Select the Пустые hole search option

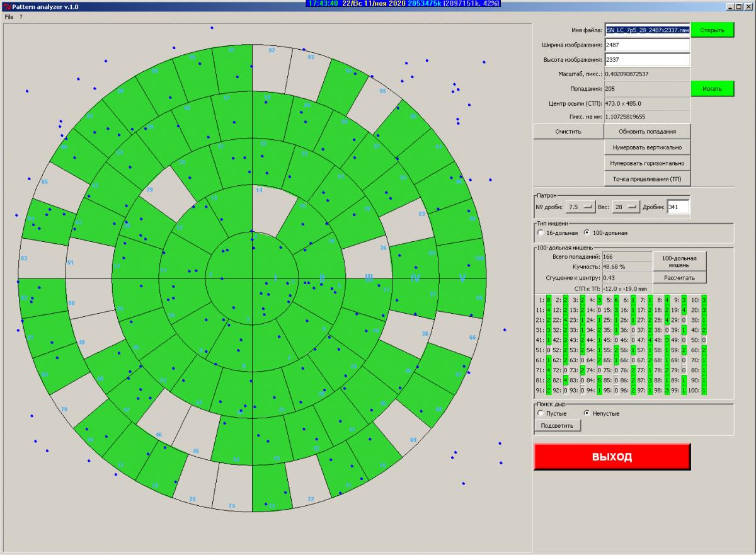pyautogui.click(x=541, y=413)
